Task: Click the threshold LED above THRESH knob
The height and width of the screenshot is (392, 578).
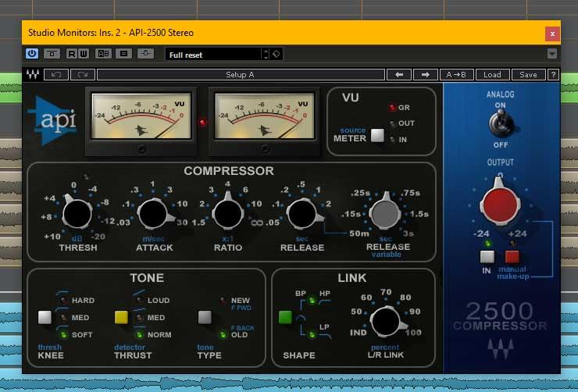Action: pyautogui.click(x=86, y=176)
